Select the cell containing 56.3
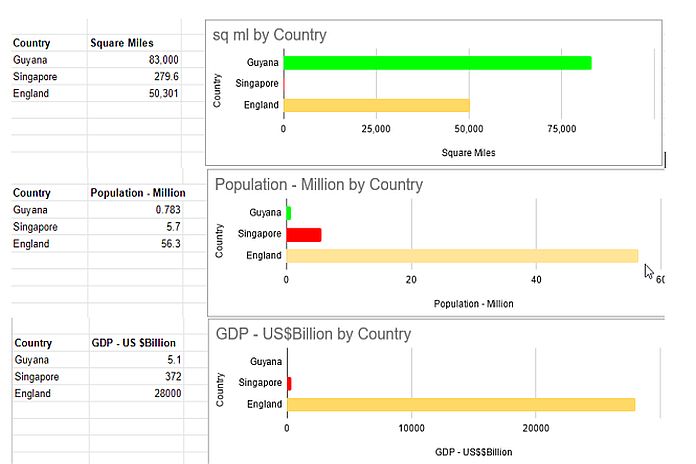696x464 pixels. 136,244
